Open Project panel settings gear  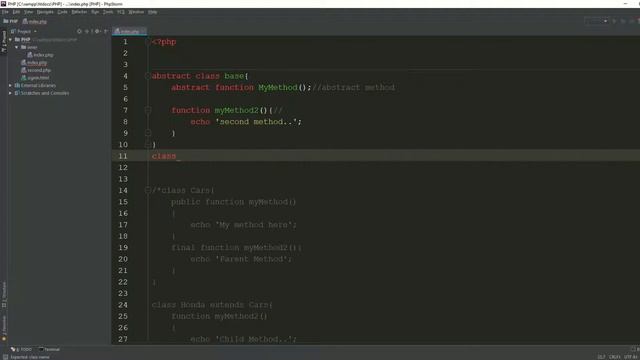click(97, 31)
